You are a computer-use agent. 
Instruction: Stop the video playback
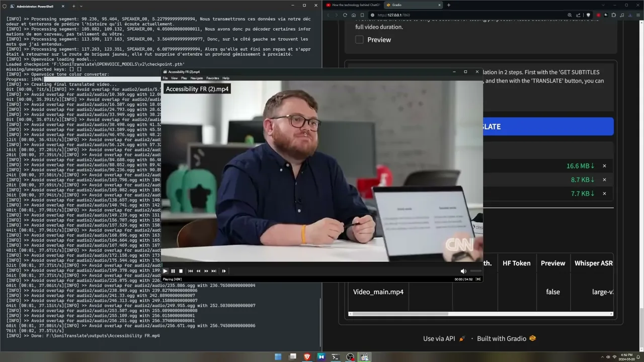coord(181,271)
